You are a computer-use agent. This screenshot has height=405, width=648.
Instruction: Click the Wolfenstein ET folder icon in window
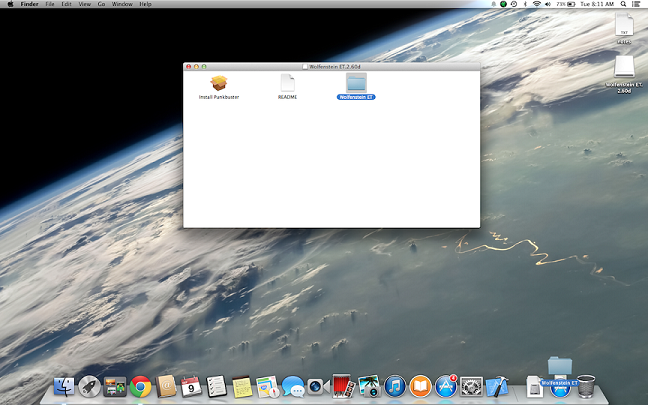356,83
